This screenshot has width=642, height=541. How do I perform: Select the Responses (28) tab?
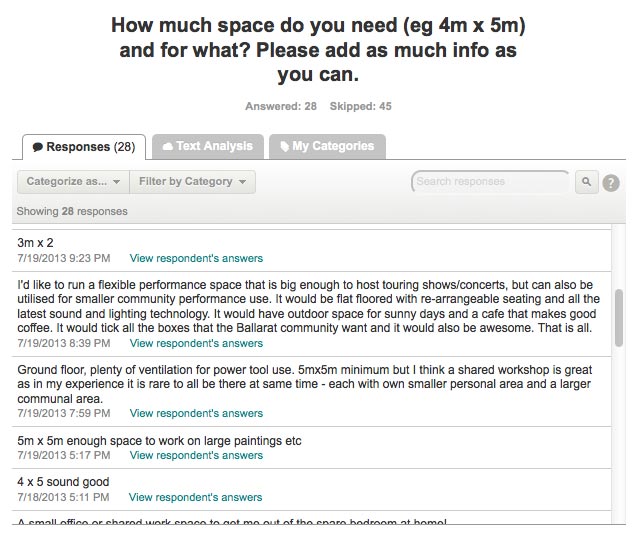point(84,147)
